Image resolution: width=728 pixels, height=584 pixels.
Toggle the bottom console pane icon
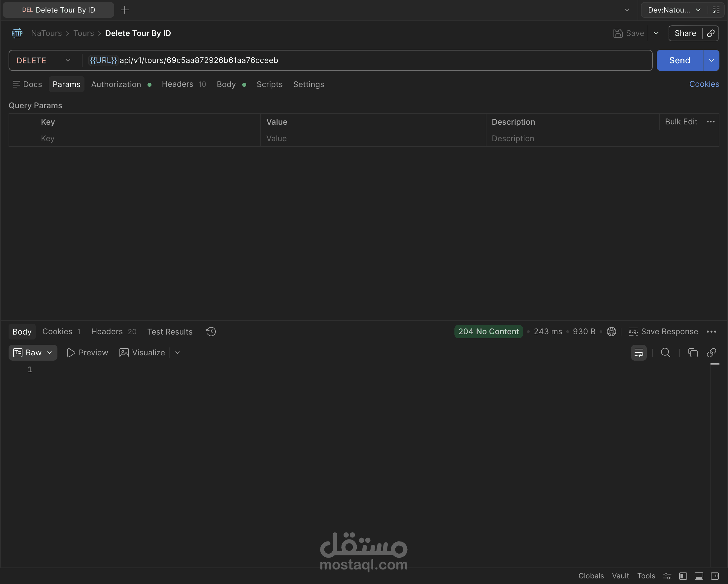699,576
